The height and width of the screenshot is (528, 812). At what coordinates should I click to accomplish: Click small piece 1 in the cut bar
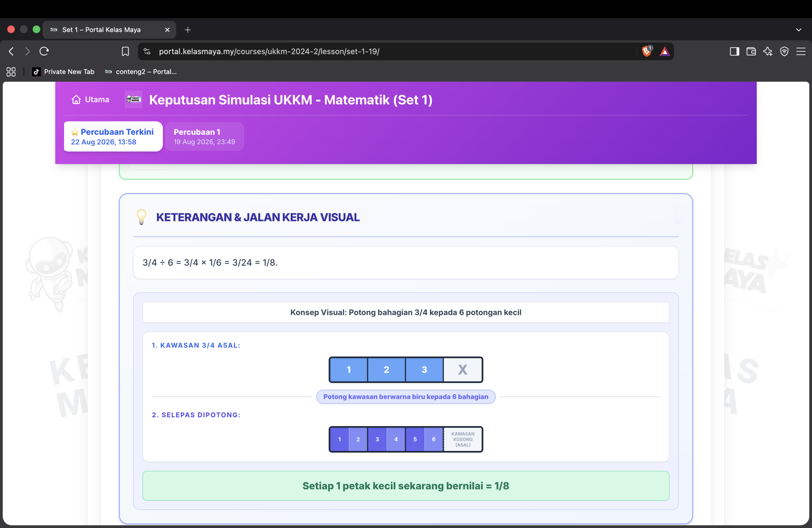tap(339, 439)
